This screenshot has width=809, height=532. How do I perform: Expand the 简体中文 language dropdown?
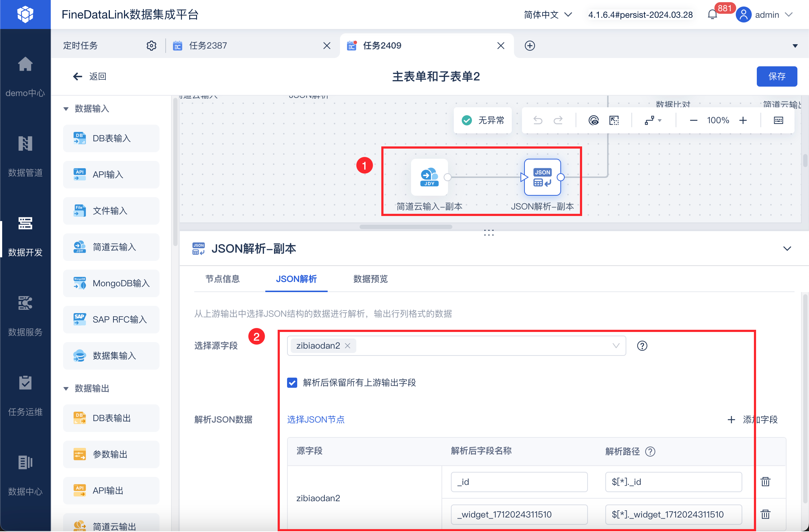(x=548, y=15)
